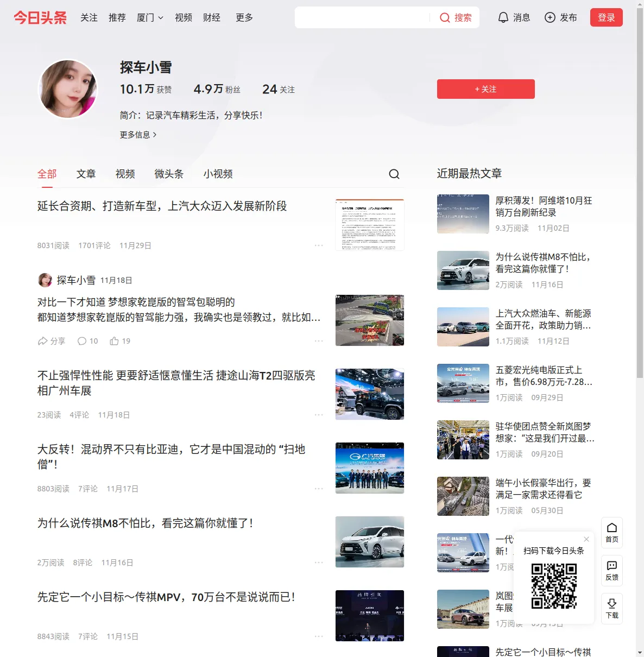Expand 更多信息 on the profile
644x657 pixels.
click(x=138, y=135)
